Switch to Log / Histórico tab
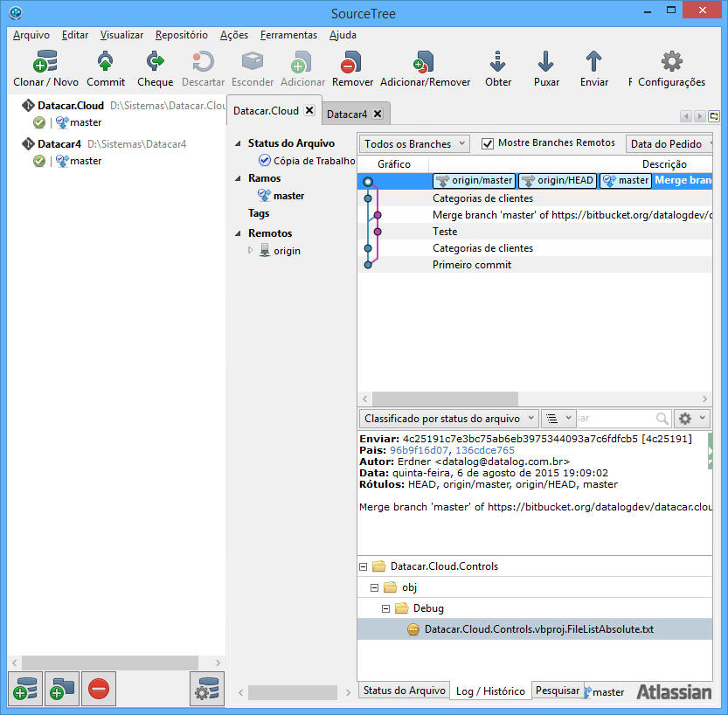Image resolution: width=728 pixels, height=715 pixels. coord(490,691)
